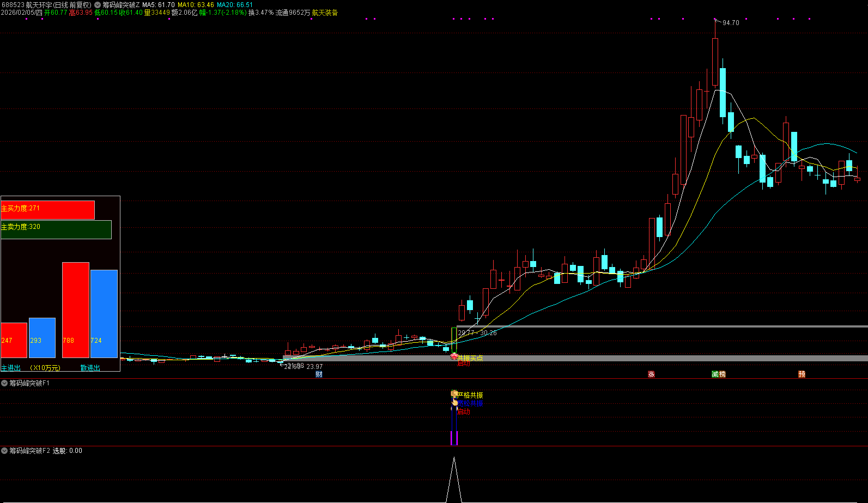The width and height of the screenshot is (868, 503).
Task: Click the 财 event marker icon
Action: [x=319, y=374]
